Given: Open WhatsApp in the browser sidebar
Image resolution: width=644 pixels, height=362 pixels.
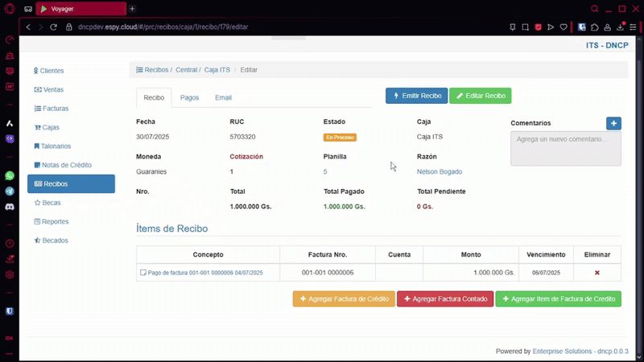Looking at the screenshot, I should tap(10, 175).
